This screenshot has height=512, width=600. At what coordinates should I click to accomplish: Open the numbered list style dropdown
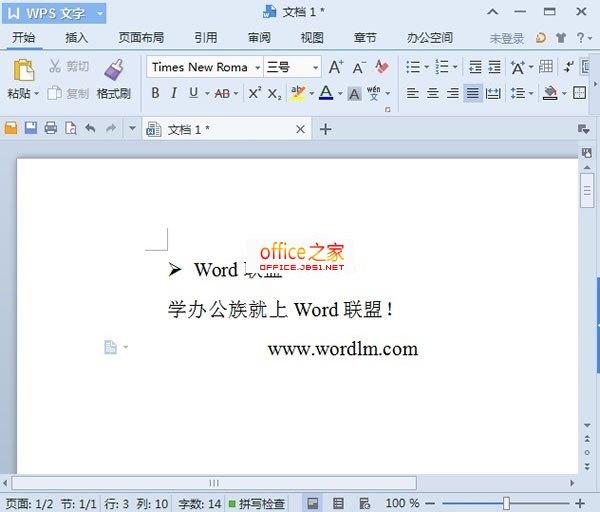455,67
